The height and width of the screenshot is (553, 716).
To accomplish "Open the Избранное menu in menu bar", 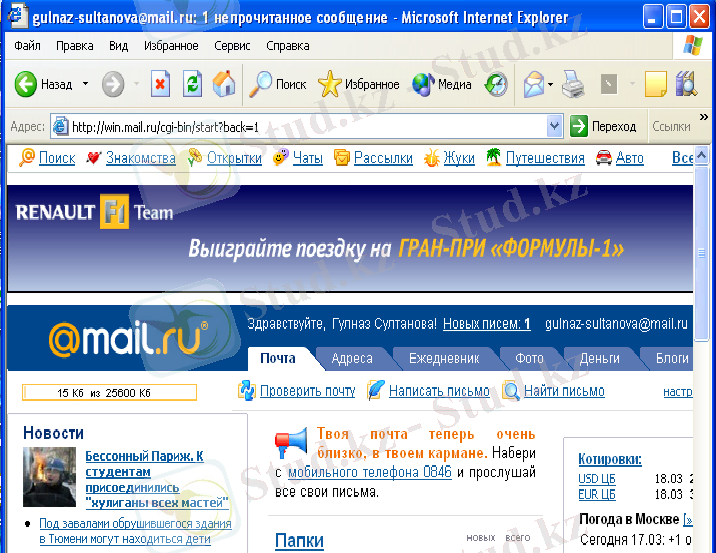I will [x=171, y=46].
